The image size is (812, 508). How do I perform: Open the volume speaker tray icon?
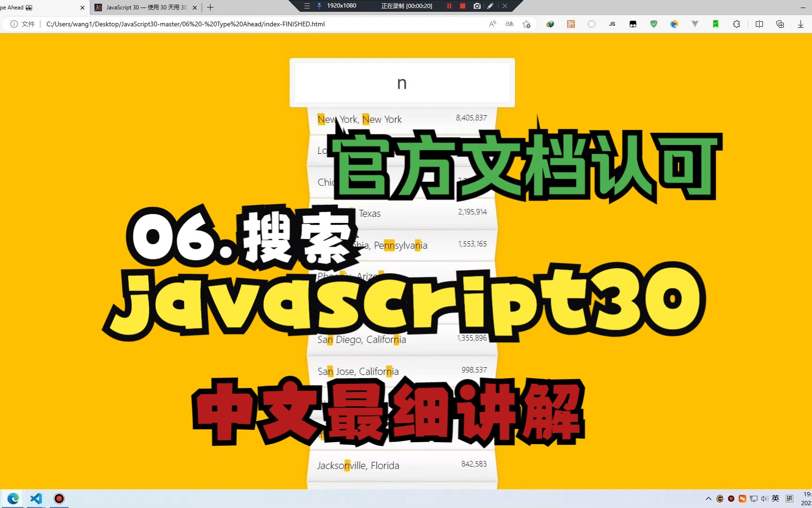(764, 499)
